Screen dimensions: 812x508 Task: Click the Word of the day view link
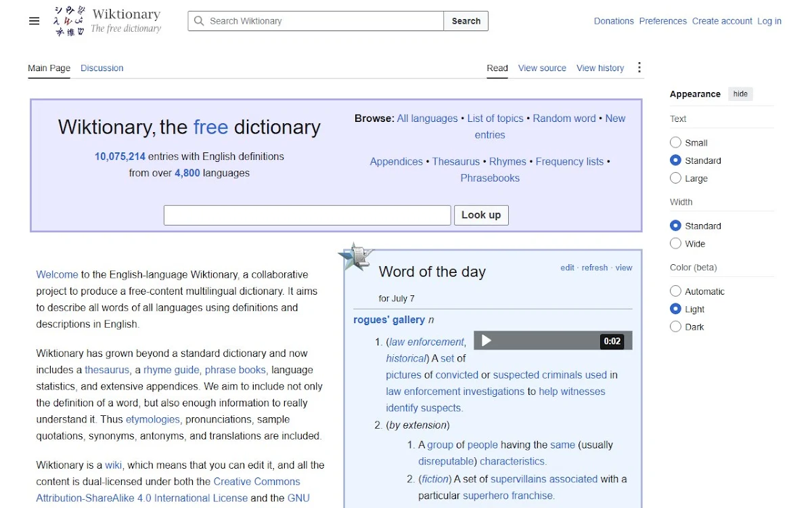click(x=624, y=268)
